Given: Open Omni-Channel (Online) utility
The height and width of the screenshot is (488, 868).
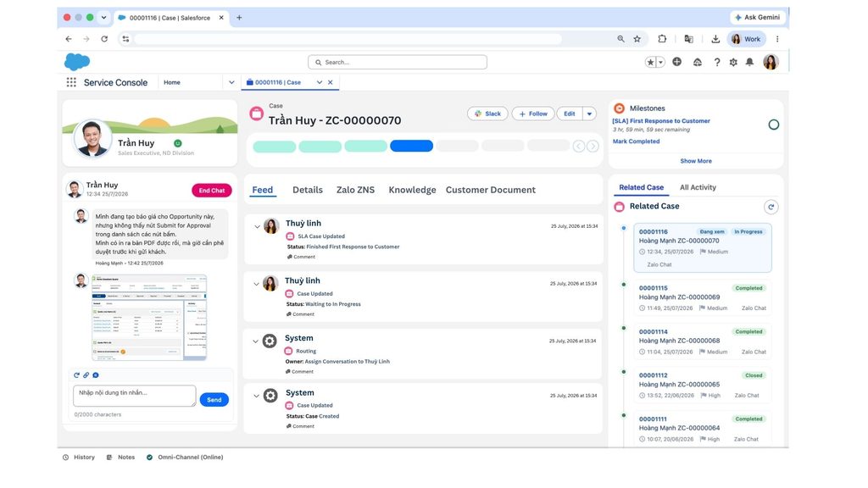Looking at the screenshot, I should click(185, 457).
